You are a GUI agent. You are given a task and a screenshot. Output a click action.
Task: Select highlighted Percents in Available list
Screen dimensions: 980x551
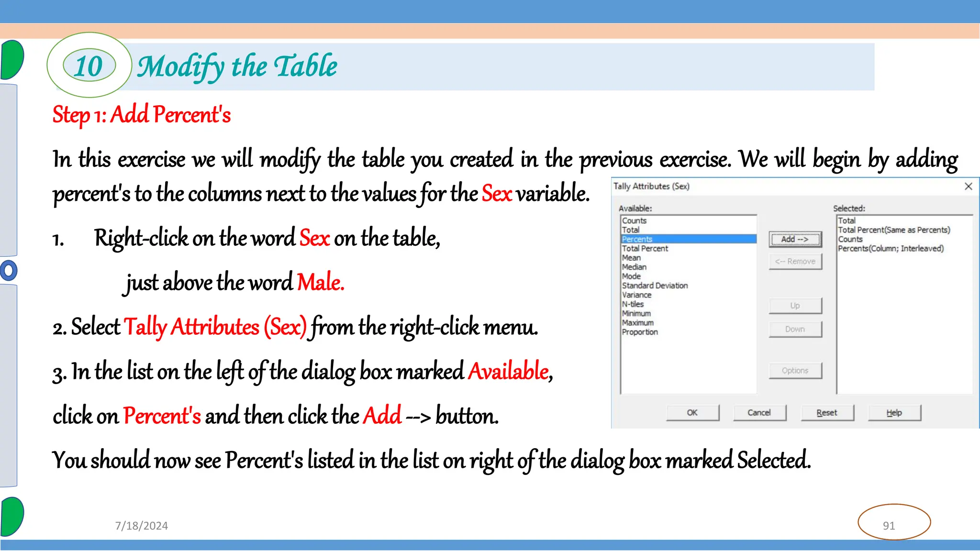tap(689, 239)
